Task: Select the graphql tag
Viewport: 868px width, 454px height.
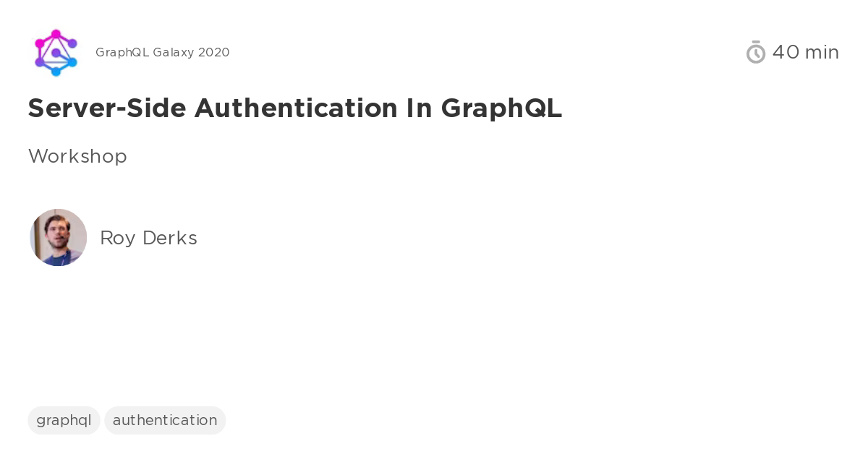Action: pos(64,420)
